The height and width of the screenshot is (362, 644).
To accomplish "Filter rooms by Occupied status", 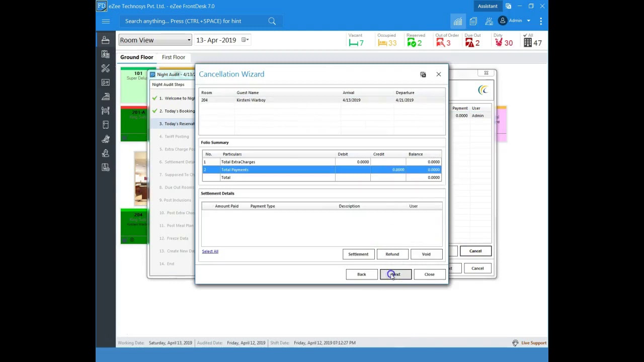I will coord(387,40).
